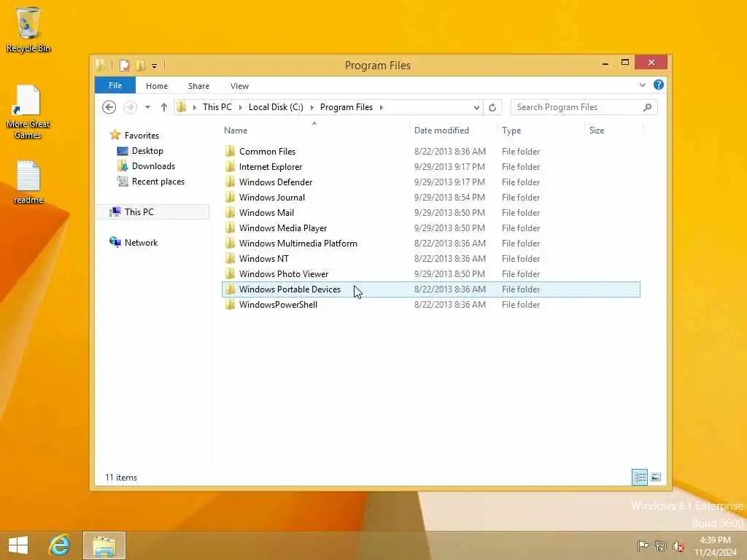Screen dimensions: 747x560
Task: Open Downloads in navigation pane
Action: coord(153,166)
